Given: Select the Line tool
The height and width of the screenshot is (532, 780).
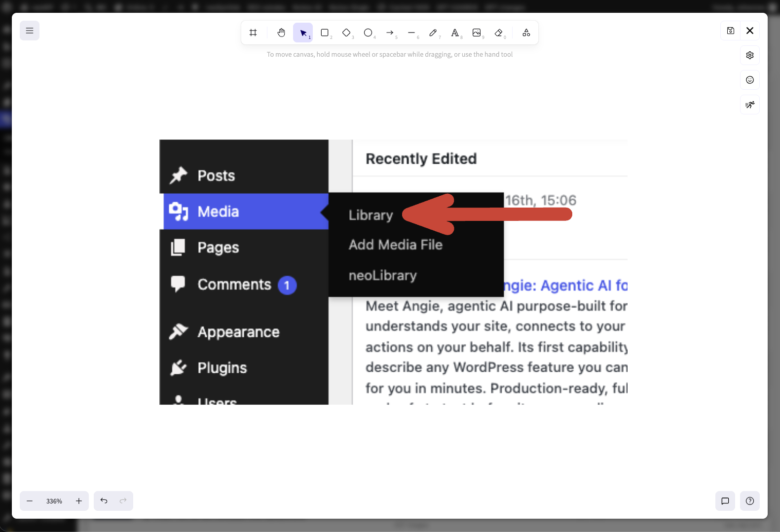Looking at the screenshot, I should coord(411,33).
